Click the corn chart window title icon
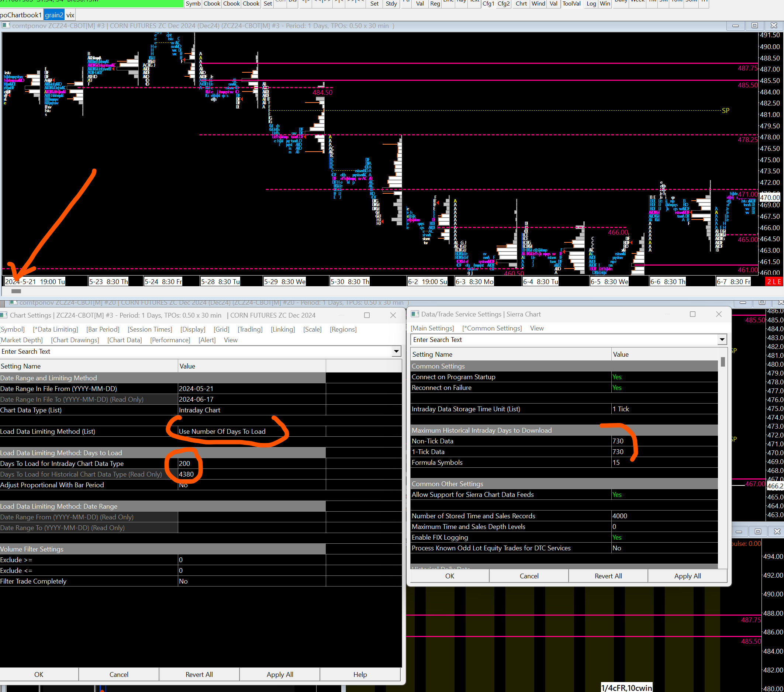The height and width of the screenshot is (692, 784). coord(6,26)
